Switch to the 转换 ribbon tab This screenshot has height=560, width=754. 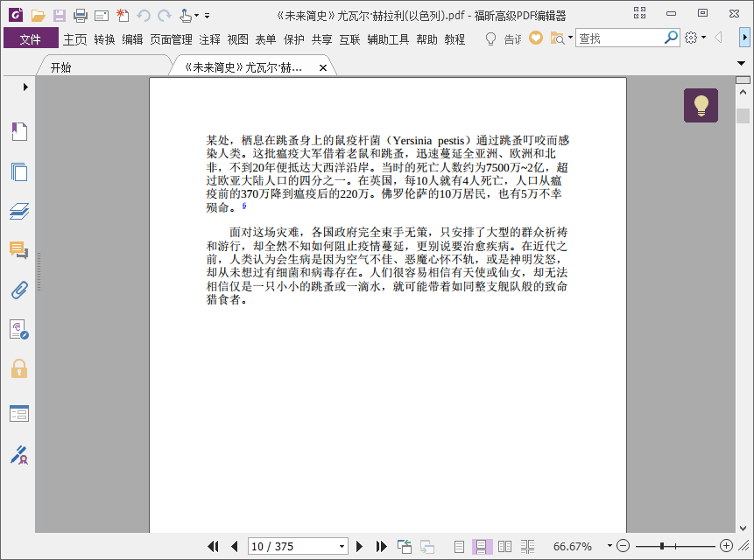point(105,38)
